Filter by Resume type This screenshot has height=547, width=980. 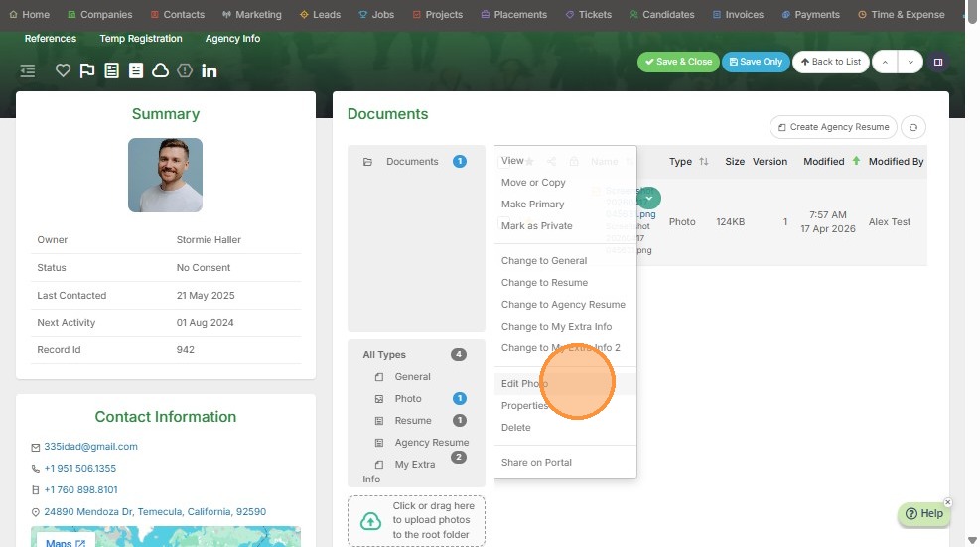point(415,421)
